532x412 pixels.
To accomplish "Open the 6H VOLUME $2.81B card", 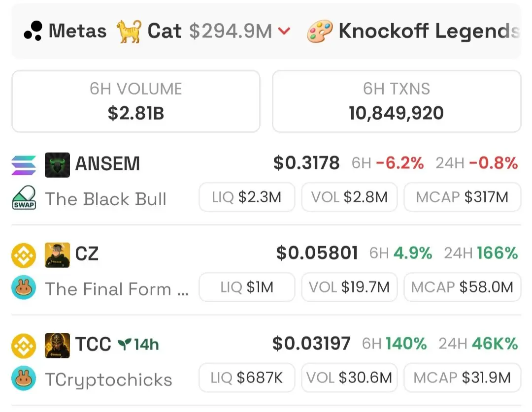I will click(x=136, y=101).
